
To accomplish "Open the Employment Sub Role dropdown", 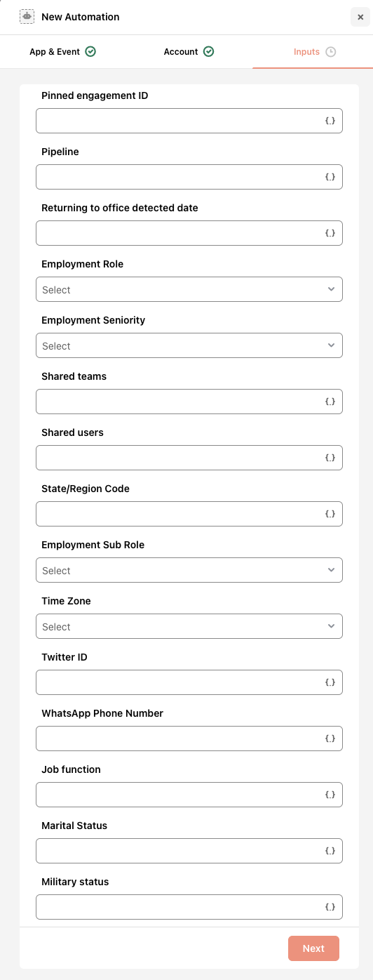I will click(189, 570).
